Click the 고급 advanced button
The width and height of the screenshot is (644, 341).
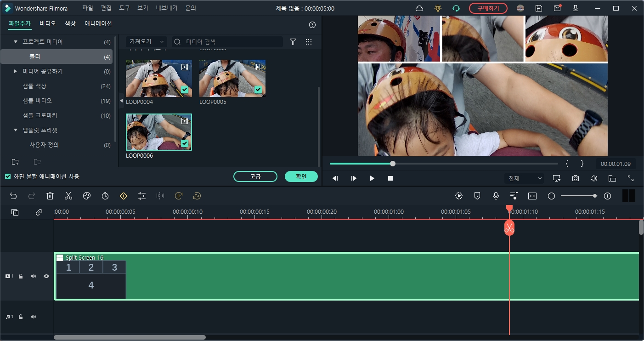(255, 176)
